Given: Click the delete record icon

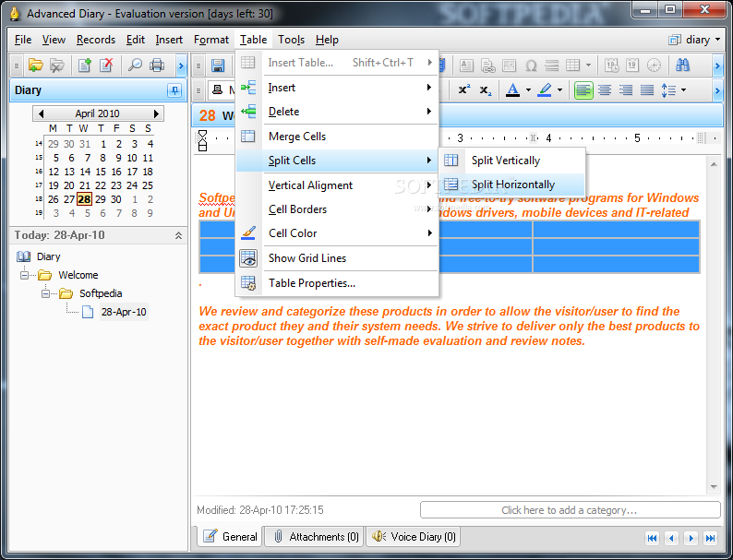Looking at the screenshot, I should (106, 65).
